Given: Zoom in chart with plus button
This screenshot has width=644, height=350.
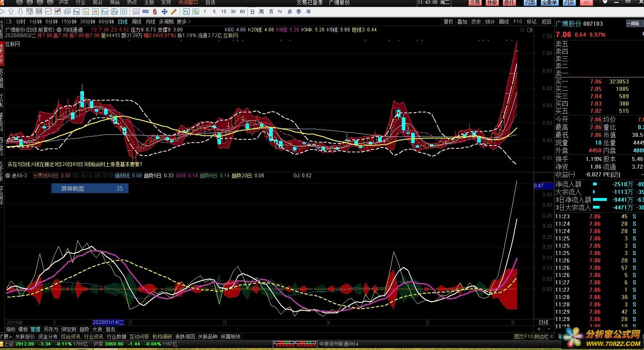Looking at the screenshot, I should 539,329.
